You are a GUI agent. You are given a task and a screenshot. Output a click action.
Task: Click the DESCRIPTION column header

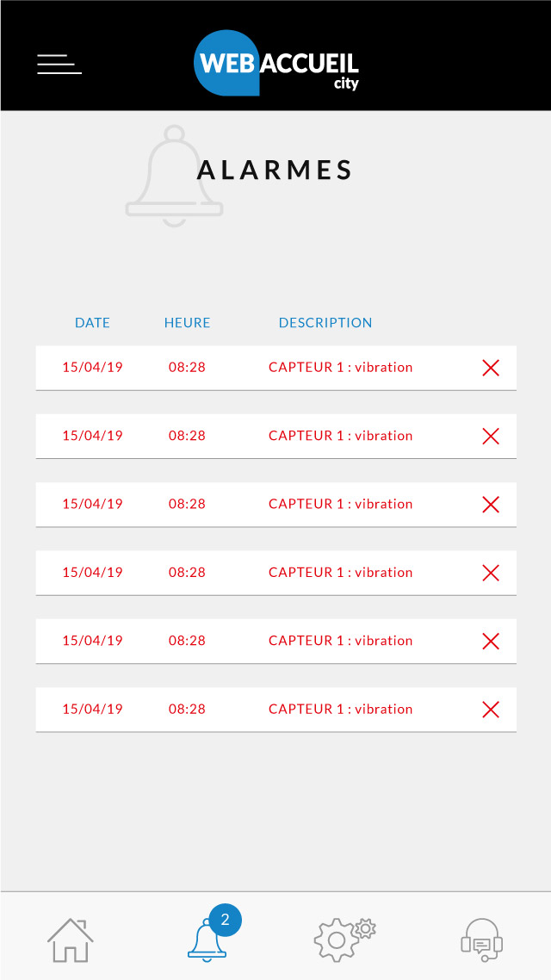point(325,323)
